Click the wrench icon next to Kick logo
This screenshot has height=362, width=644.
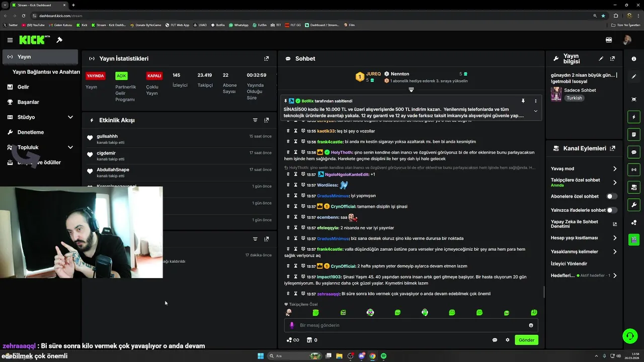pyautogui.click(x=59, y=40)
